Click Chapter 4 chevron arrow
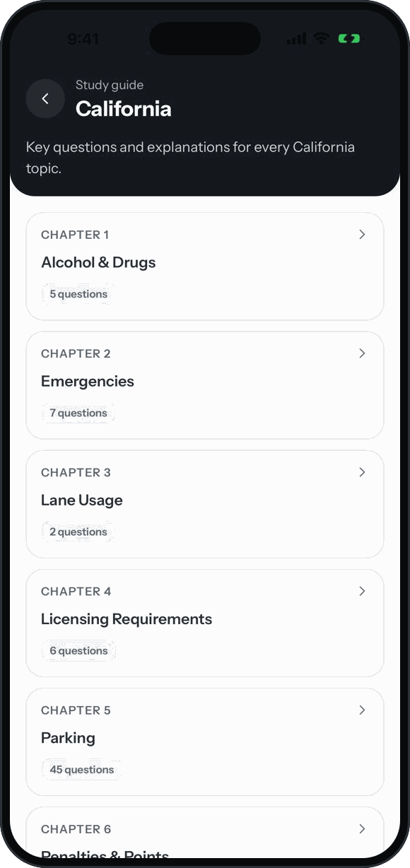 tap(362, 590)
